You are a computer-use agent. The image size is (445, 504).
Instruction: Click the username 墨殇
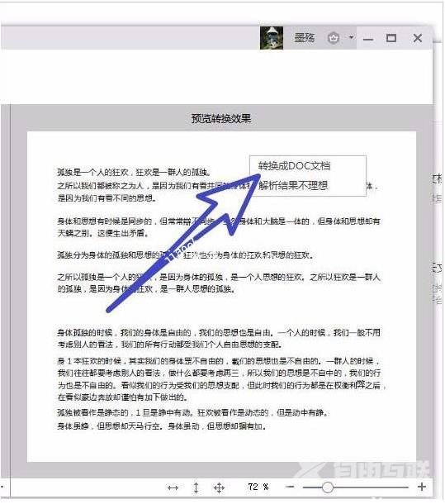[305, 38]
